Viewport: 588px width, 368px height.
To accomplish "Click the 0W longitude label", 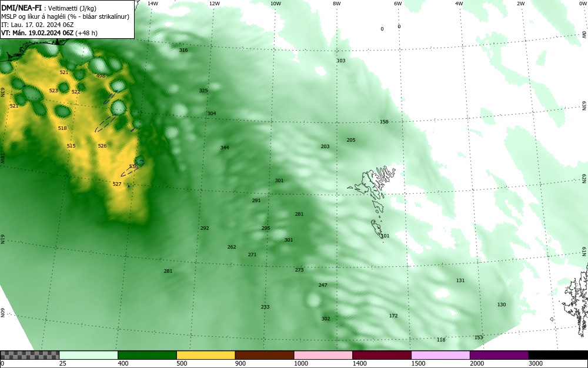I will tap(582, 4).
